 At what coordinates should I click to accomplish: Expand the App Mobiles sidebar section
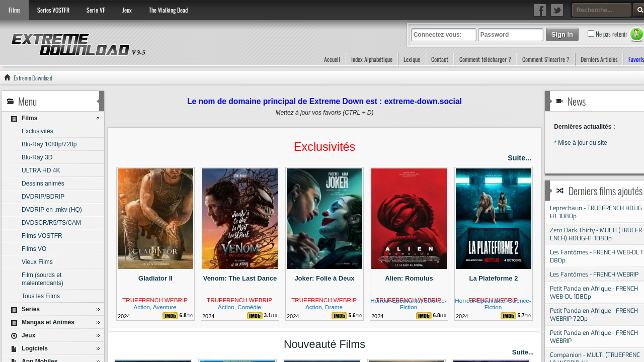[98, 360]
